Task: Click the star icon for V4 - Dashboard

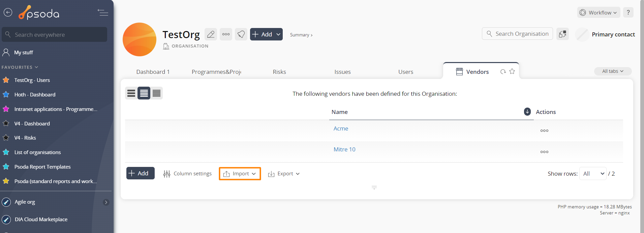Action: (6, 123)
